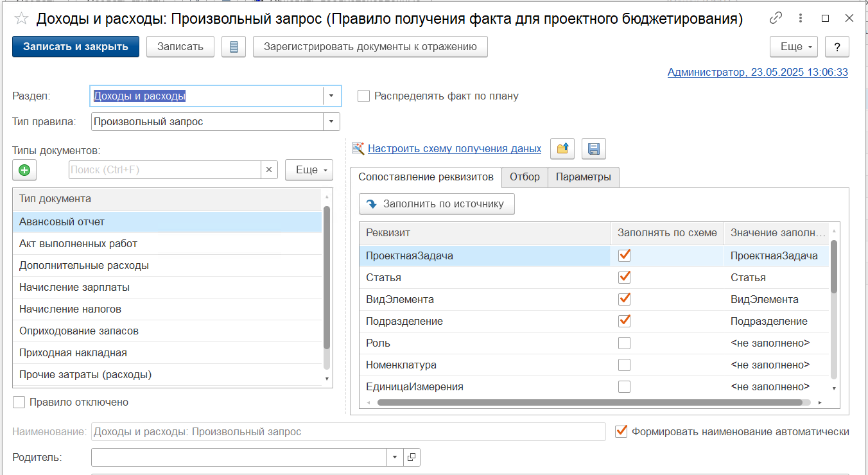Open the Еще menu above document types

(309, 170)
